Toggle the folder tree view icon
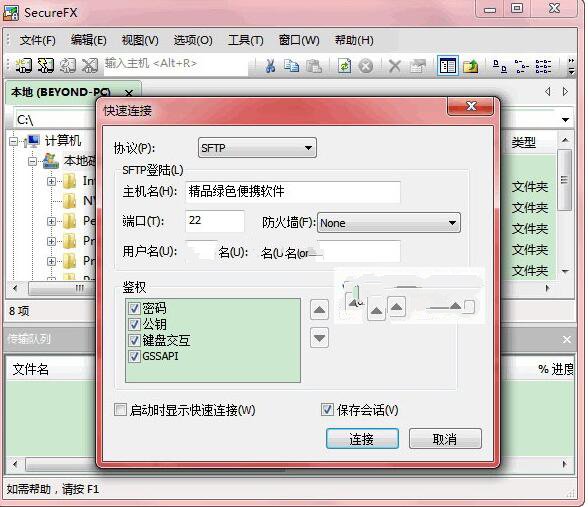588x507 pixels. pyautogui.click(x=447, y=66)
